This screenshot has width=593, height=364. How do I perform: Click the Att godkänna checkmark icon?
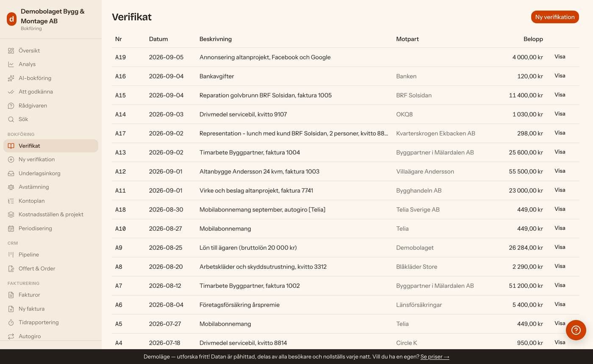coord(11,92)
